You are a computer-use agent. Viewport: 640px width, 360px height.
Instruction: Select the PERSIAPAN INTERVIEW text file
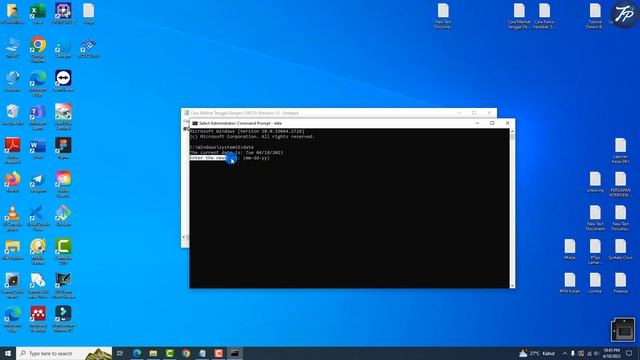pyautogui.click(x=620, y=184)
